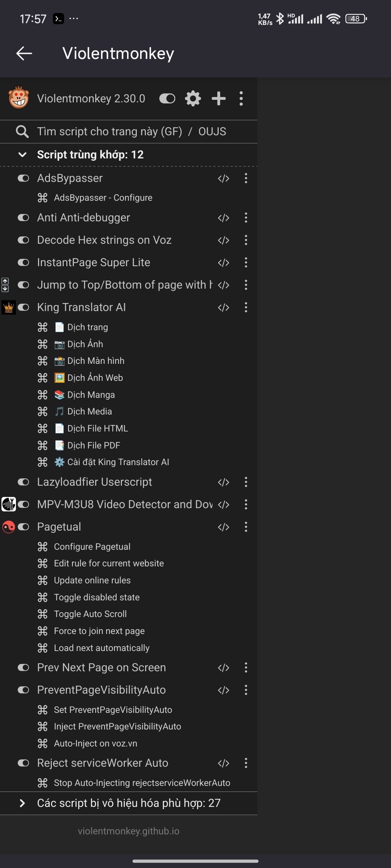Edit code of Pagetual script
The width and height of the screenshot is (391, 868).
pos(223,527)
